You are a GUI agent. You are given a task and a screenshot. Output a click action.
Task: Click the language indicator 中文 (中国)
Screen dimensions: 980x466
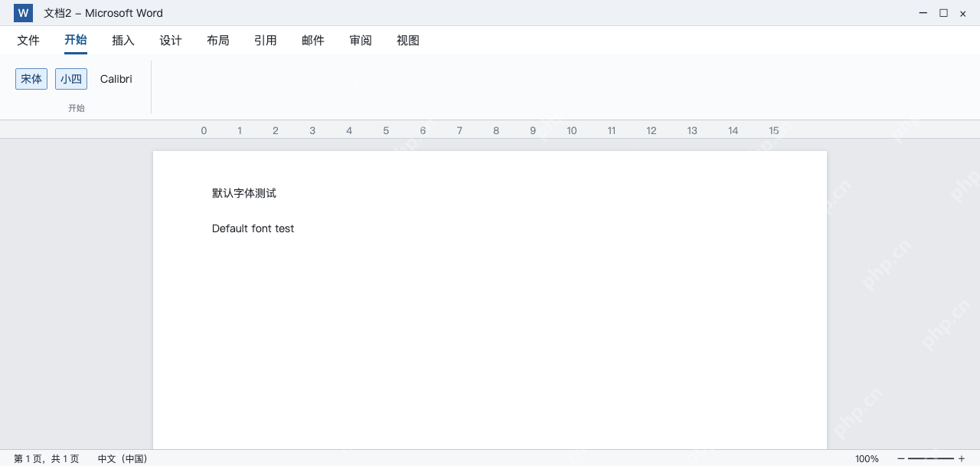point(122,458)
